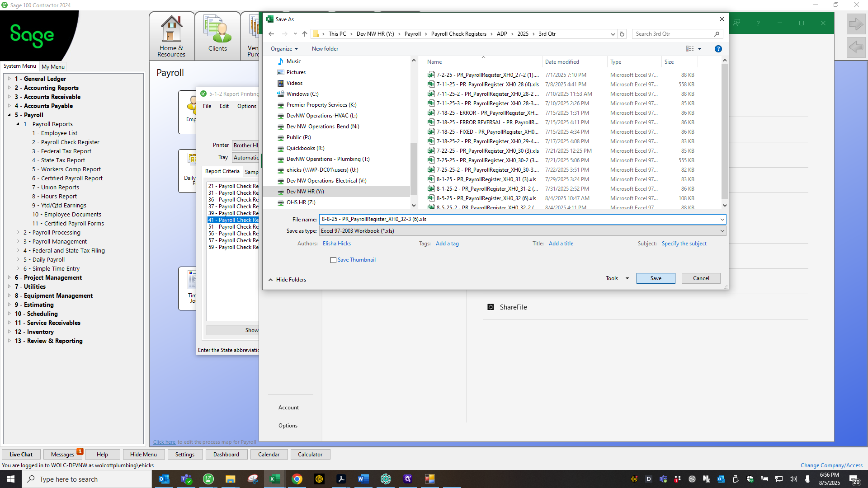
Task: Open Options menu in Report Printing
Action: click(x=247, y=106)
